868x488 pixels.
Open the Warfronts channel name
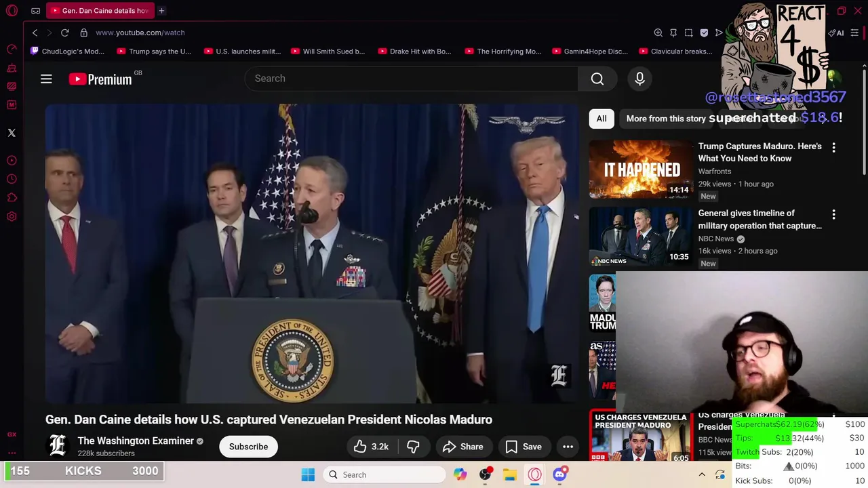point(715,171)
